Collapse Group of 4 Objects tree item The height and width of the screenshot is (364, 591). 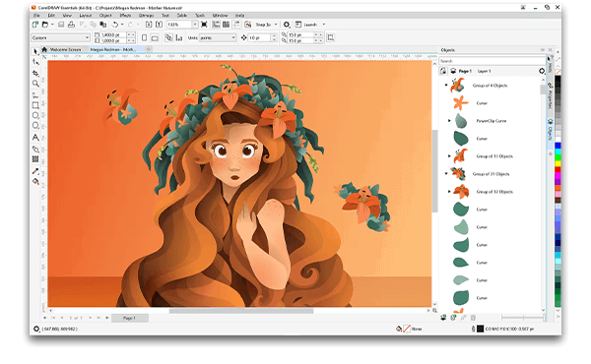(446, 85)
